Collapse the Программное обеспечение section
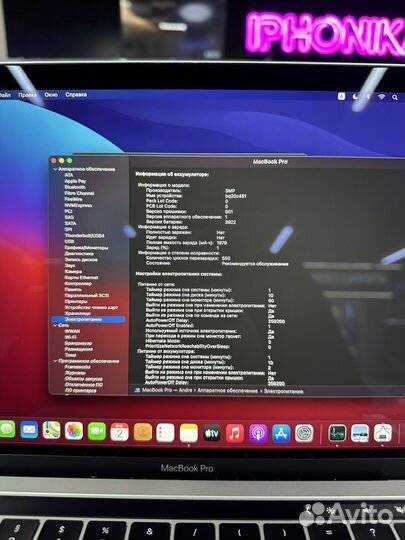Screen dimensions: 405x540 55,361
